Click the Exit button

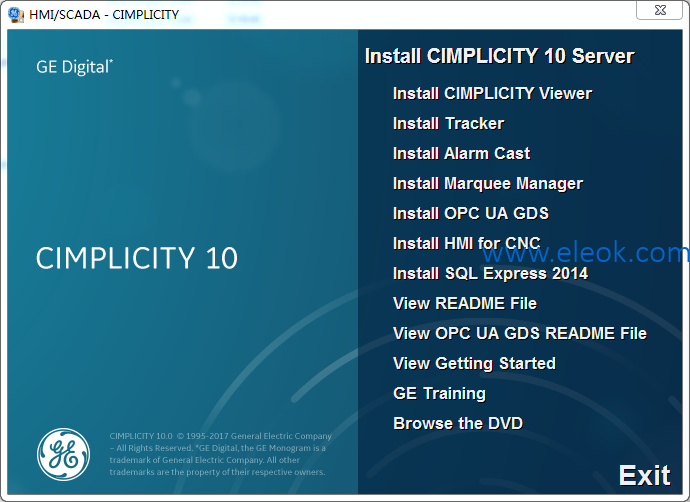pos(644,475)
